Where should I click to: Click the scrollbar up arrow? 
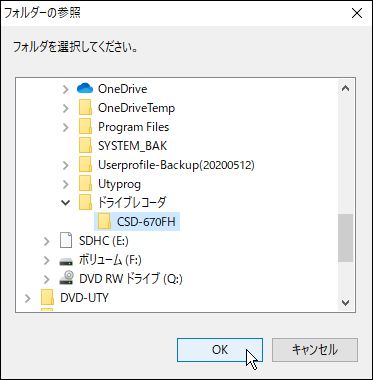[x=346, y=89]
